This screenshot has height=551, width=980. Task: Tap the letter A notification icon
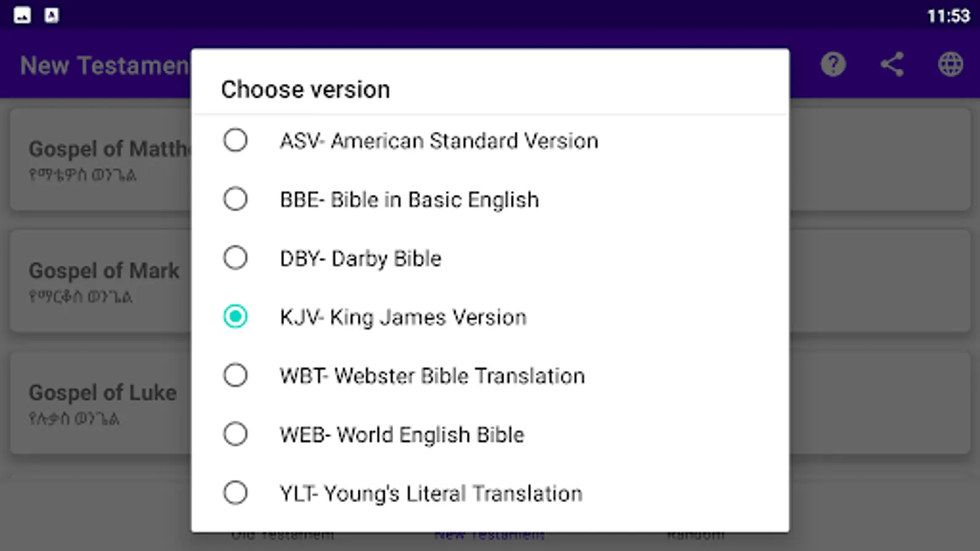[51, 15]
